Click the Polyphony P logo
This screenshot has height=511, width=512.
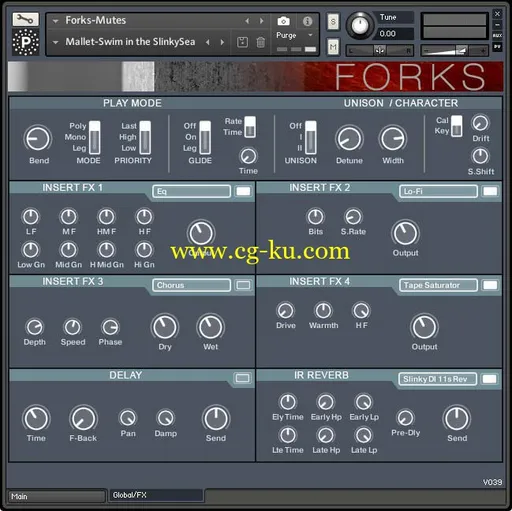click(26, 42)
